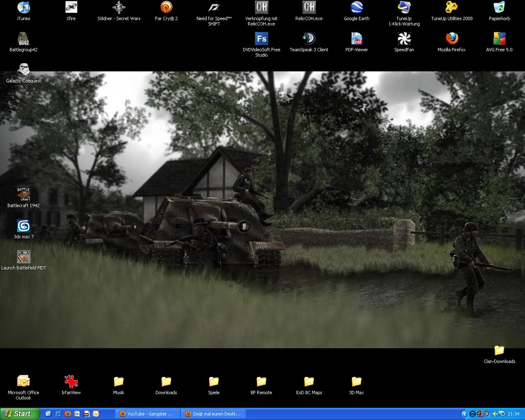The height and width of the screenshot is (420, 525).
Task: Open DVDVideoSoft Free Studio icon
Action: (x=261, y=45)
